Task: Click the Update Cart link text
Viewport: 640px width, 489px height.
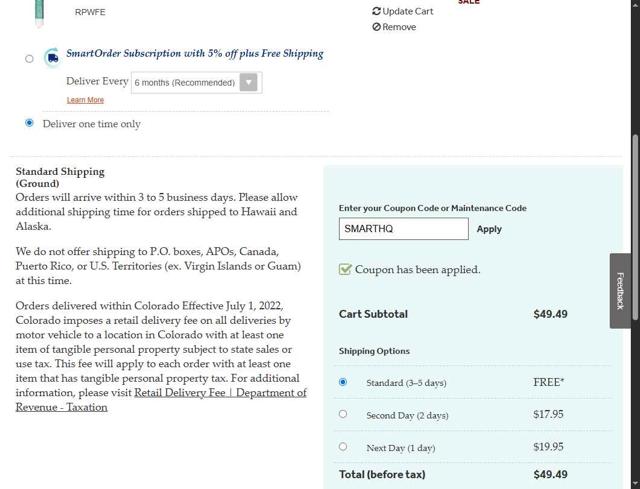Action: 408,12
